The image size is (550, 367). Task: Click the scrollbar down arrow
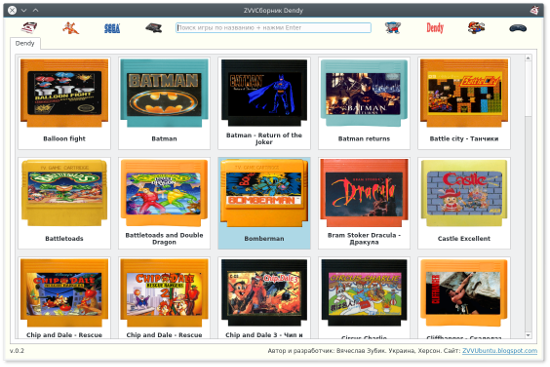click(x=528, y=335)
